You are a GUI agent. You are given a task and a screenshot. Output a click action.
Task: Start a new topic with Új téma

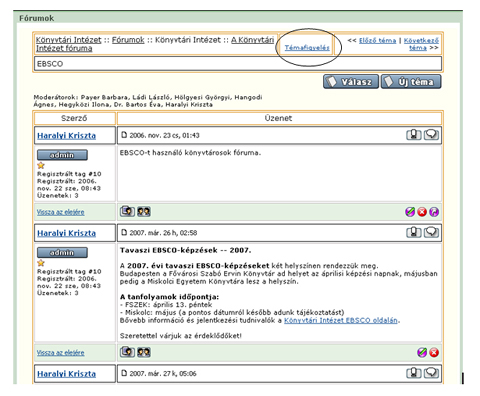click(411, 82)
